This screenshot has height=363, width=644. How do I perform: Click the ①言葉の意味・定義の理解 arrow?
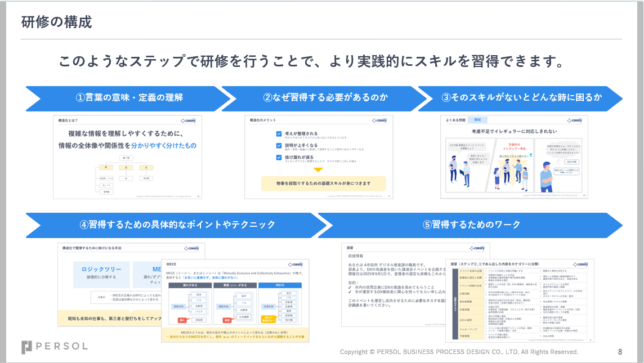point(129,98)
